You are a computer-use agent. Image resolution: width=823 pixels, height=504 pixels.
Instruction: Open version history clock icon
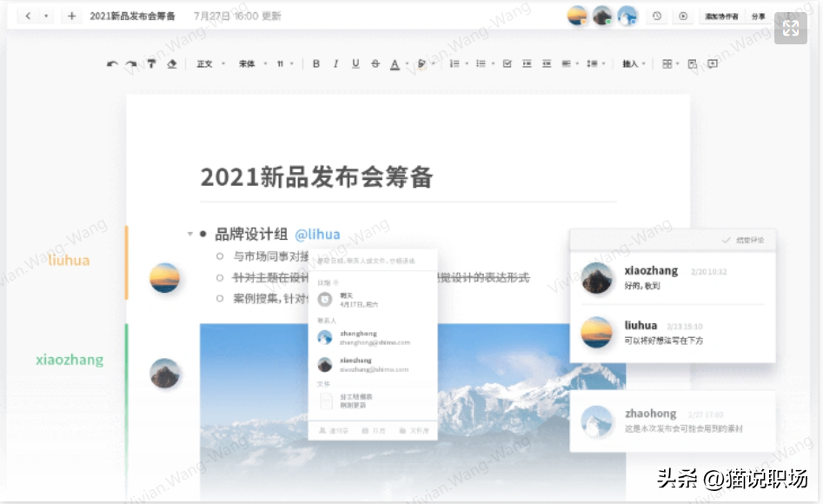click(x=658, y=17)
